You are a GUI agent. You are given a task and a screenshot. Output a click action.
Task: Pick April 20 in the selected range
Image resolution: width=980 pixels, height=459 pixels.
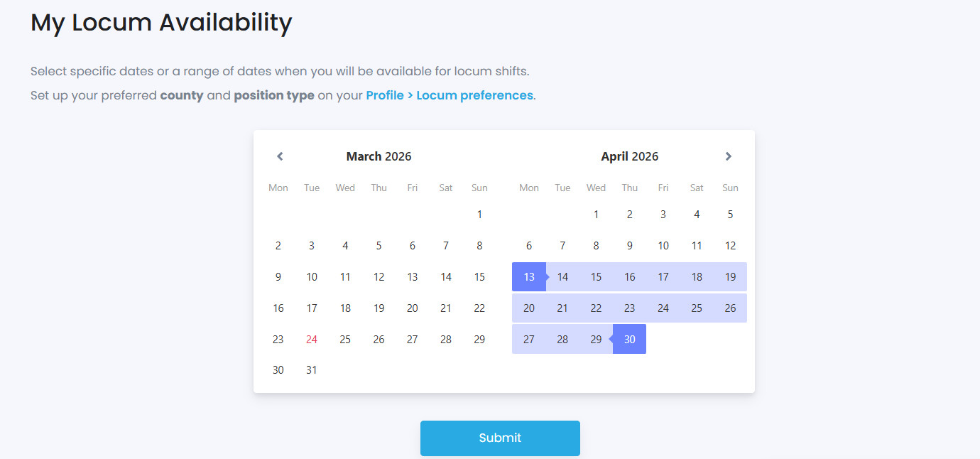[x=529, y=308]
